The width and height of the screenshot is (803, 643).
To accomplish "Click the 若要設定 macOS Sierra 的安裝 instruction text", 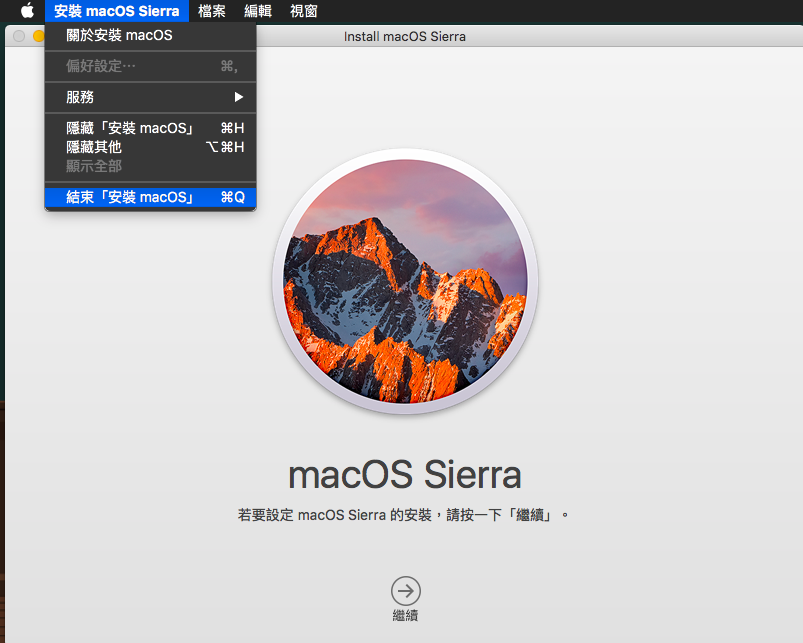I will [x=404, y=515].
